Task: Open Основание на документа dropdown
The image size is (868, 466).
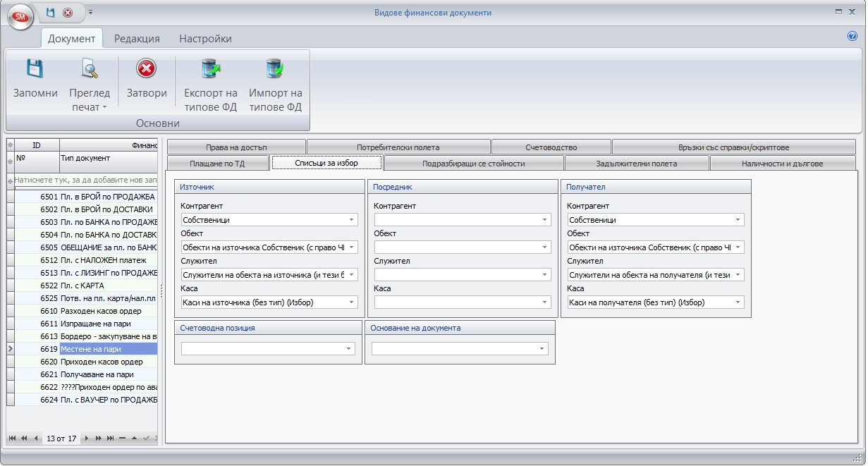Action: (542, 349)
